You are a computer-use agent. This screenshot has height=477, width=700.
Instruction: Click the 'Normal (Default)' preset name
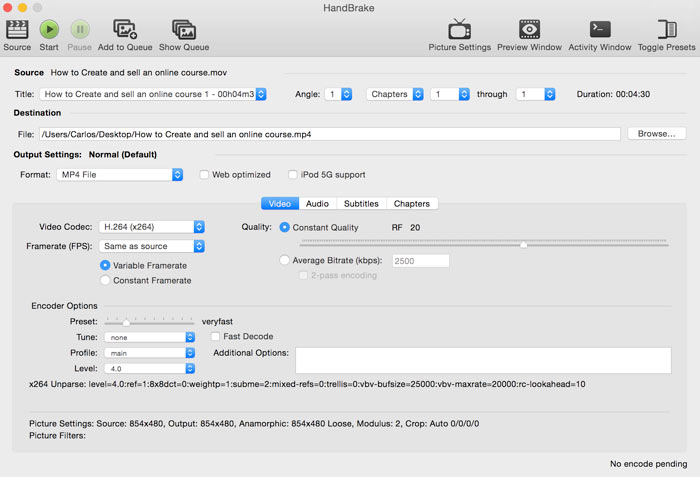coord(123,155)
